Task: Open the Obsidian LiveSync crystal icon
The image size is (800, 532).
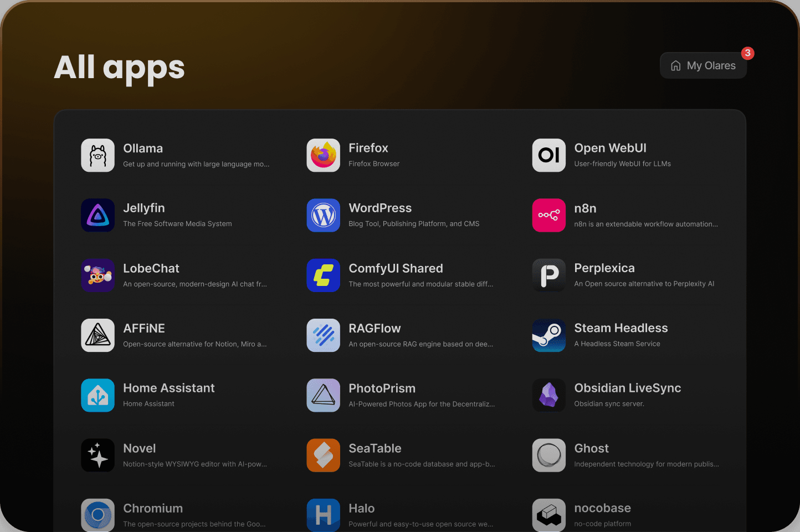Action: tap(549, 395)
